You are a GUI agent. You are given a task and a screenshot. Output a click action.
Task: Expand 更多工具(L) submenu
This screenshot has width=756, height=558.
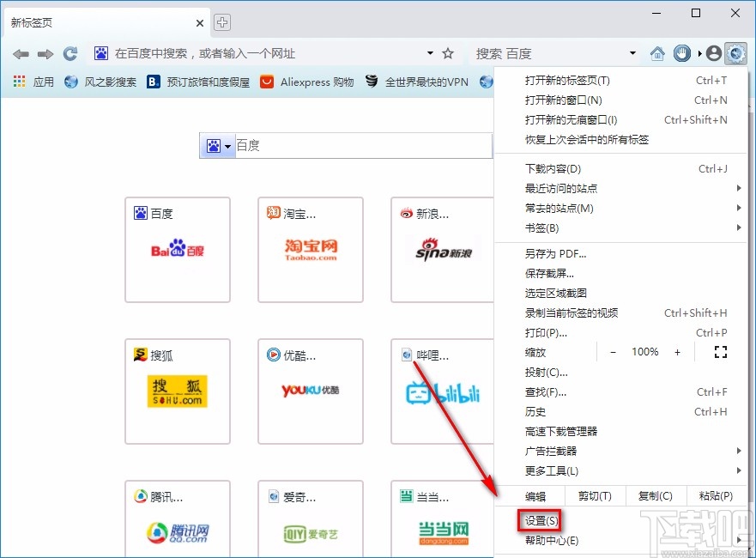coord(621,471)
